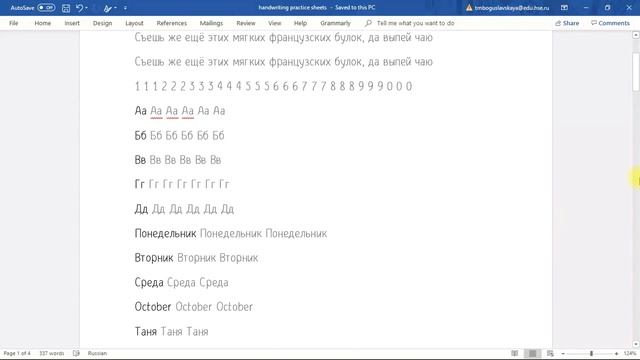This screenshot has width=640, height=360.
Task: Open the Undo history dropdown arrow
Action: click(87, 8)
